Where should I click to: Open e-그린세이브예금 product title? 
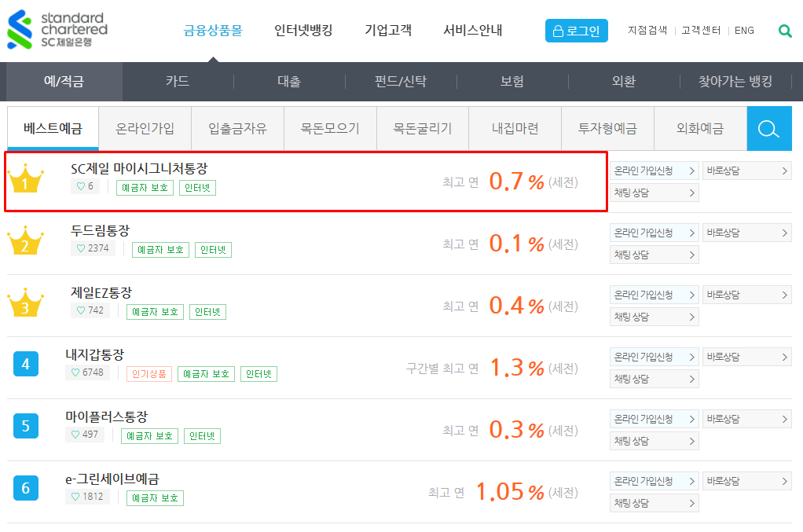pyautogui.click(x=112, y=479)
